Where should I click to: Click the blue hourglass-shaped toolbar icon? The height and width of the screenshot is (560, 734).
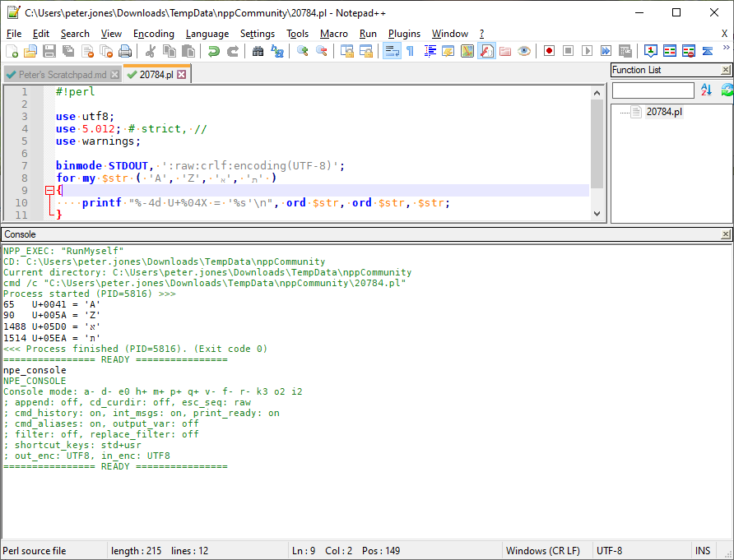708,51
